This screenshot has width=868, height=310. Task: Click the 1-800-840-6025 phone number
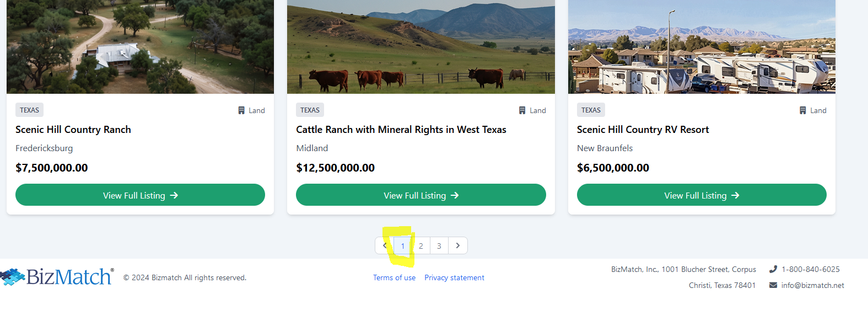point(810,269)
